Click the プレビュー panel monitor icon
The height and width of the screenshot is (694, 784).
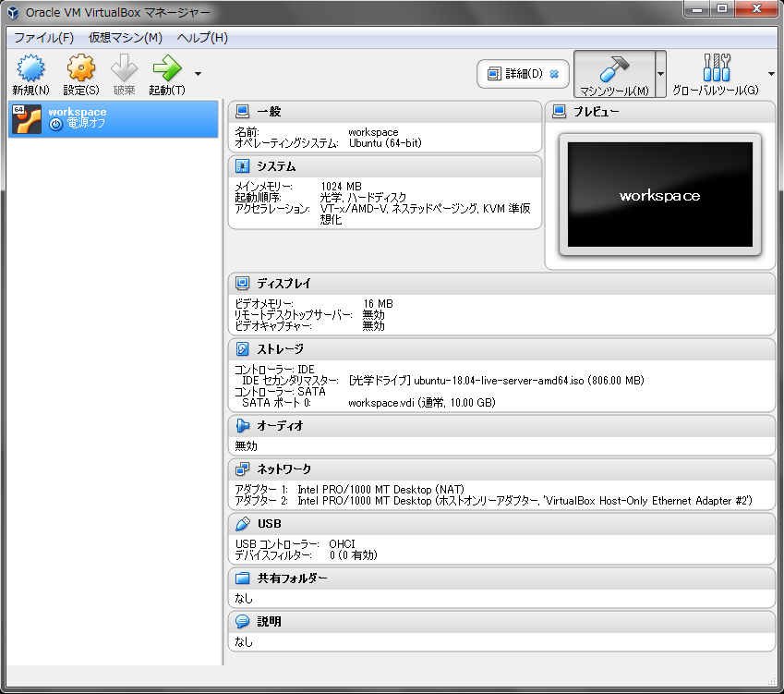pos(559,111)
